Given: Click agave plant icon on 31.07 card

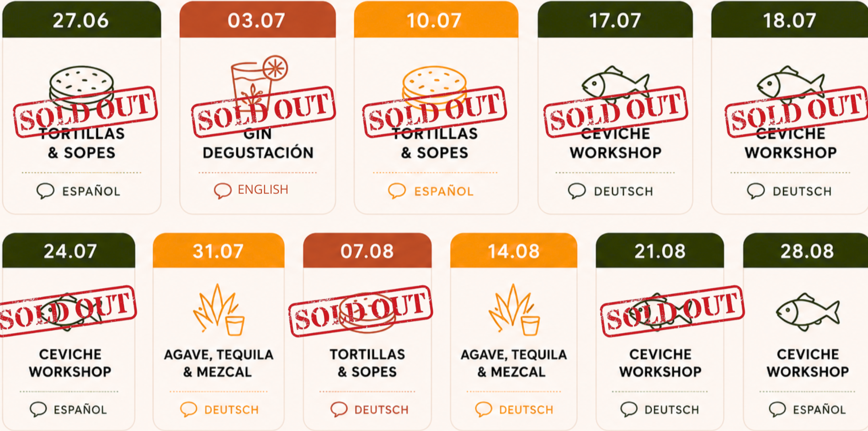Looking at the screenshot, I should coord(218,310).
